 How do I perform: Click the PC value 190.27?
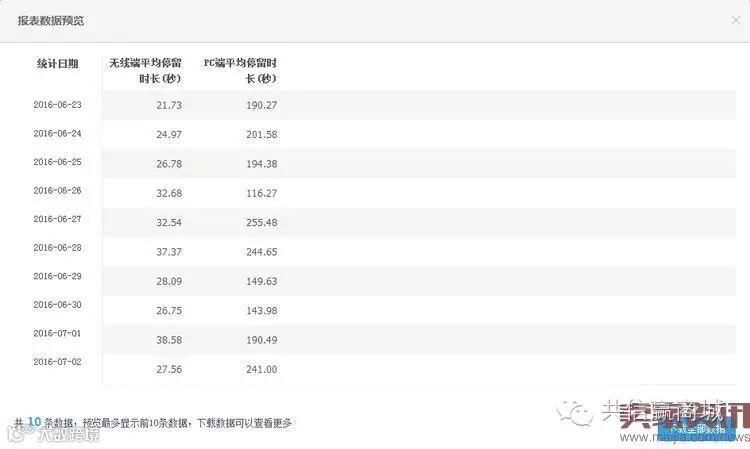tap(262, 105)
